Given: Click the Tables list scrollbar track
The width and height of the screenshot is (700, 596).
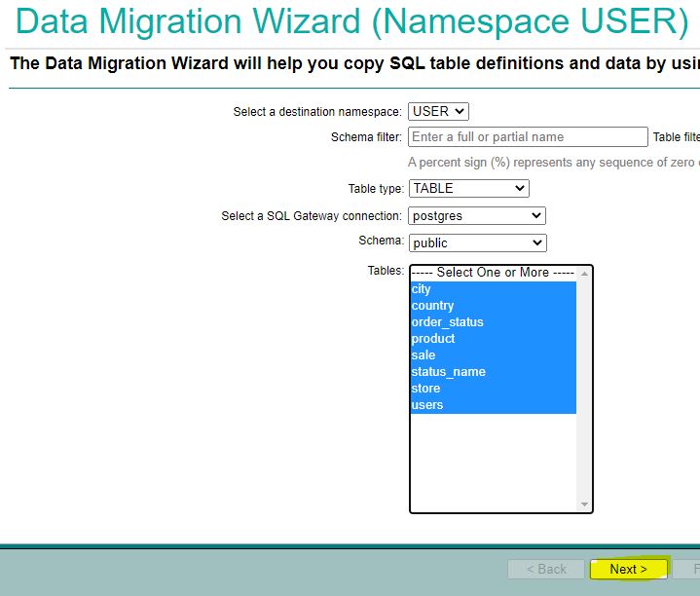Looking at the screenshot, I should point(584,390).
